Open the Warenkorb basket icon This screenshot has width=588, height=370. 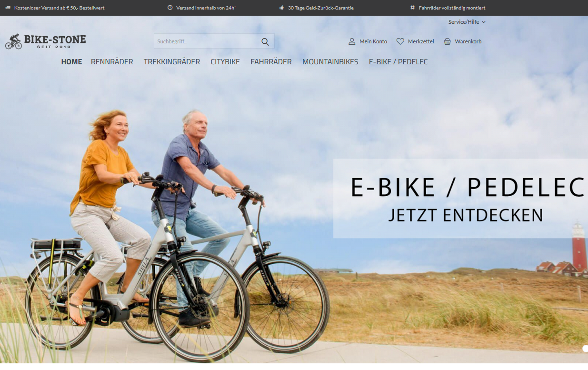[447, 41]
